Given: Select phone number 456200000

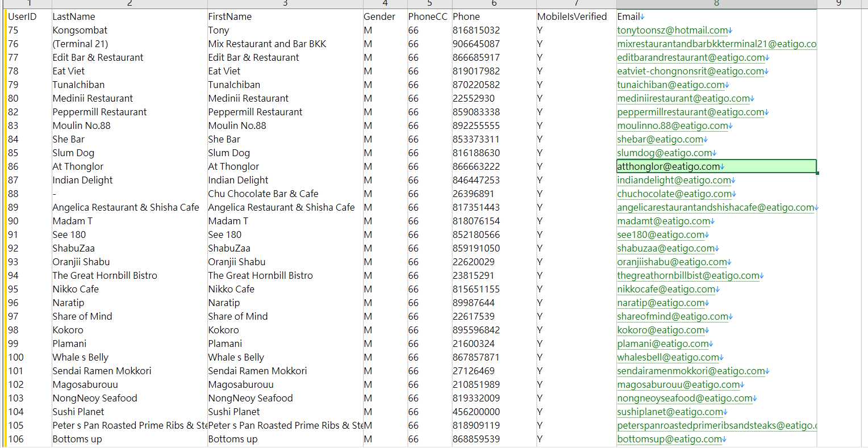Looking at the screenshot, I should tap(494, 412).
